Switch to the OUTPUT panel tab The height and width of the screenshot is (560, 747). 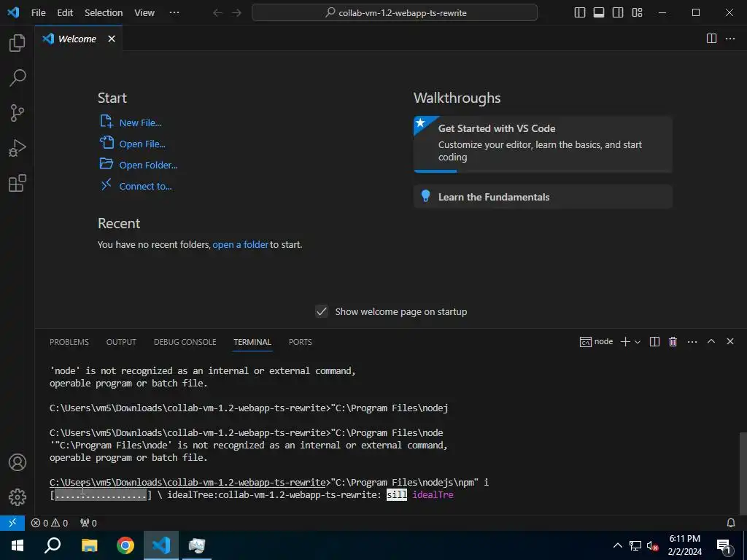[121, 342]
